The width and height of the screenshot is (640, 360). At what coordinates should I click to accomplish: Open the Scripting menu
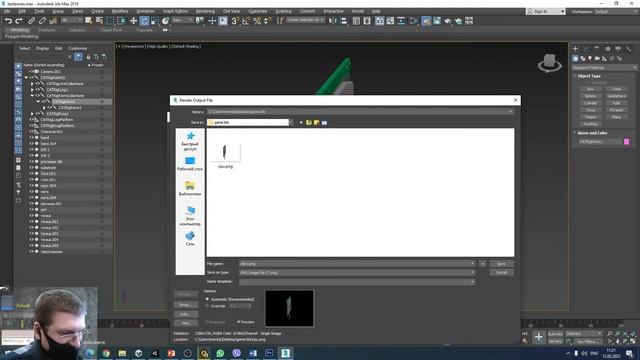pyautogui.click(x=283, y=11)
